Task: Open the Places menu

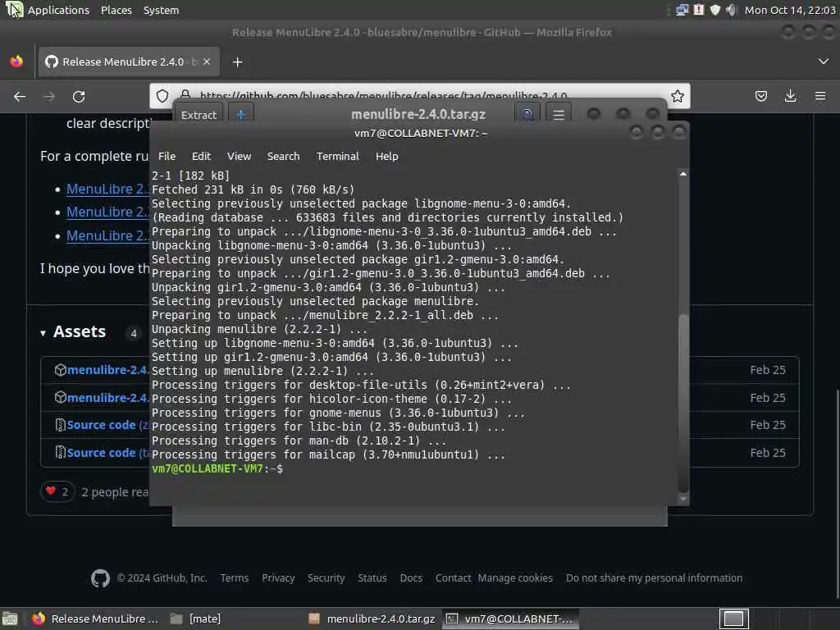Action: pos(116,10)
